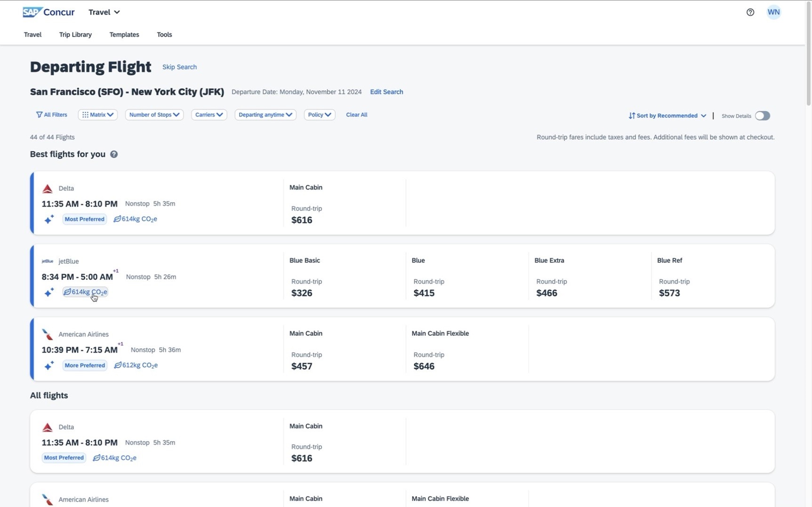Image resolution: width=812 pixels, height=507 pixels.
Task: Click the page vertical scrollbar
Action: 809,54
